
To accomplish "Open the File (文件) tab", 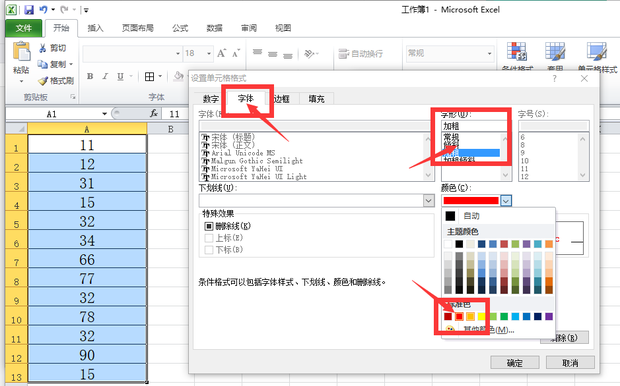I will (24, 28).
